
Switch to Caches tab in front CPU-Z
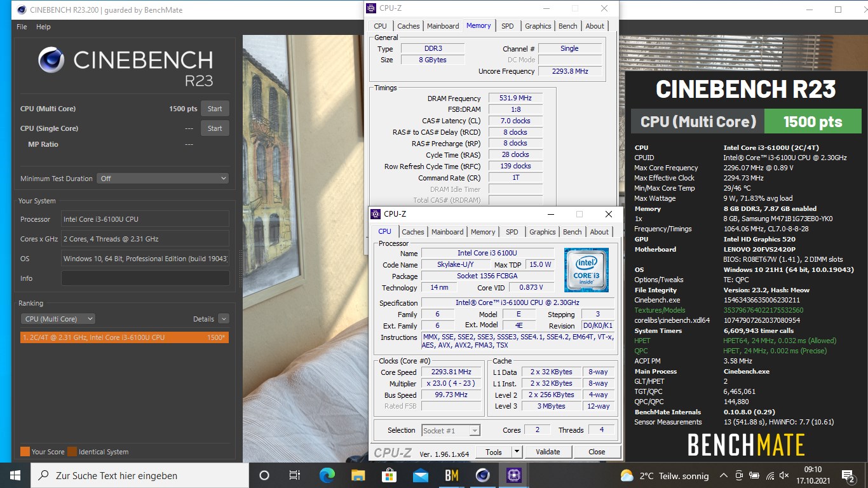412,232
